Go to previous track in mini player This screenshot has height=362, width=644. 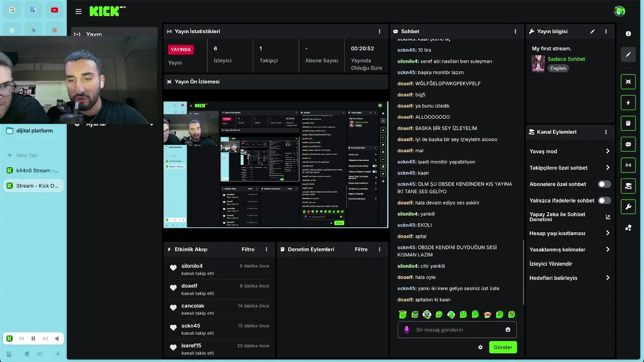click(x=21, y=339)
